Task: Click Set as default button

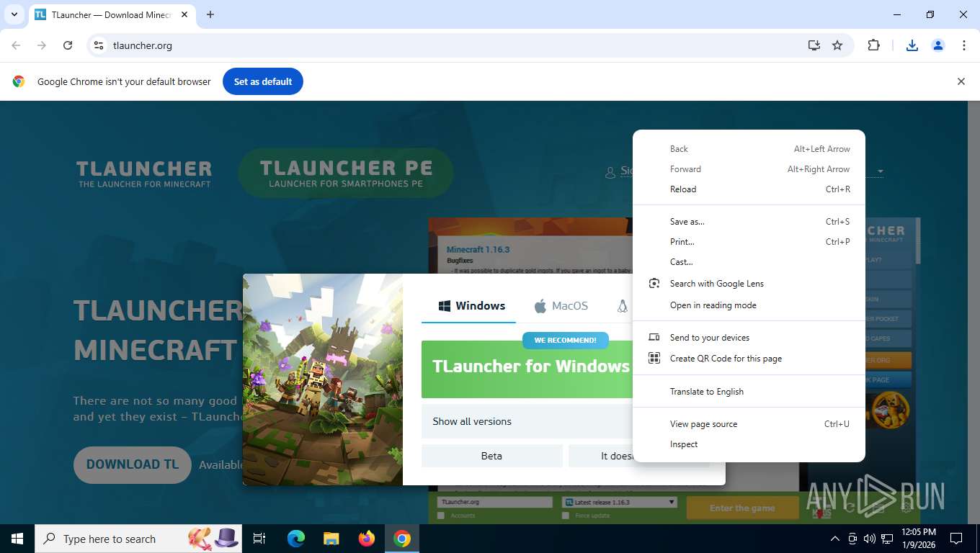Action: coord(263,81)
